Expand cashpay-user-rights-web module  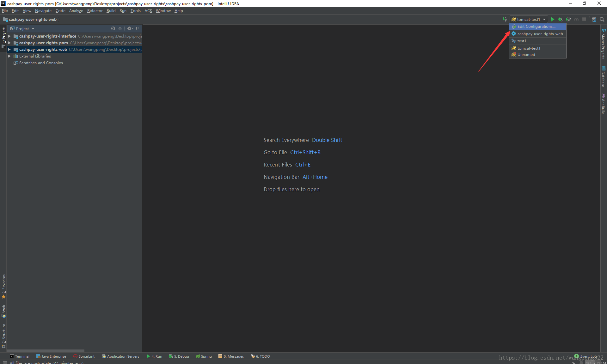tap(9, 50)
